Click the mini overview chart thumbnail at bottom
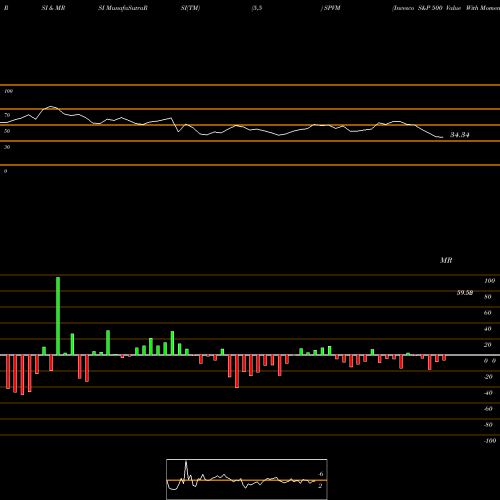The width and height of the screenshot is (500, 500). (x=247, y=479)
